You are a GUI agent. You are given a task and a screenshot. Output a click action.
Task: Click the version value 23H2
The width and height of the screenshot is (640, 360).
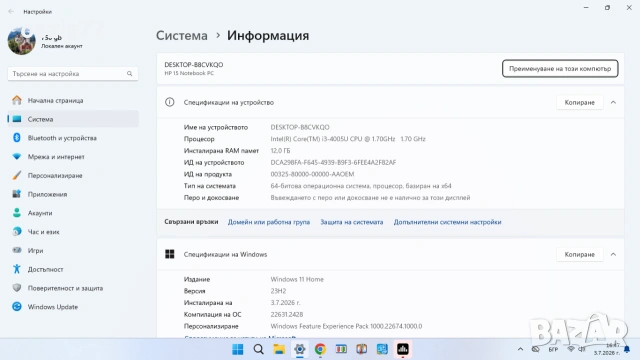(x=278, y=291)
